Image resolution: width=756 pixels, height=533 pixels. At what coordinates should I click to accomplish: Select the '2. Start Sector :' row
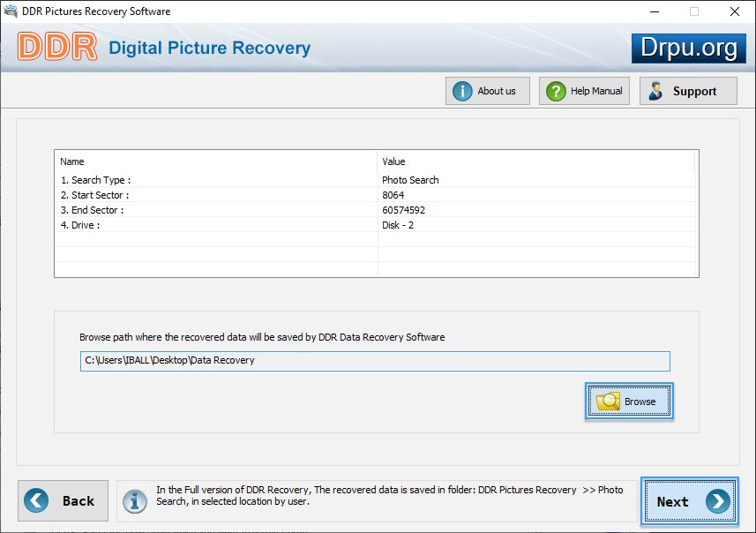click(x=376, y=195)
